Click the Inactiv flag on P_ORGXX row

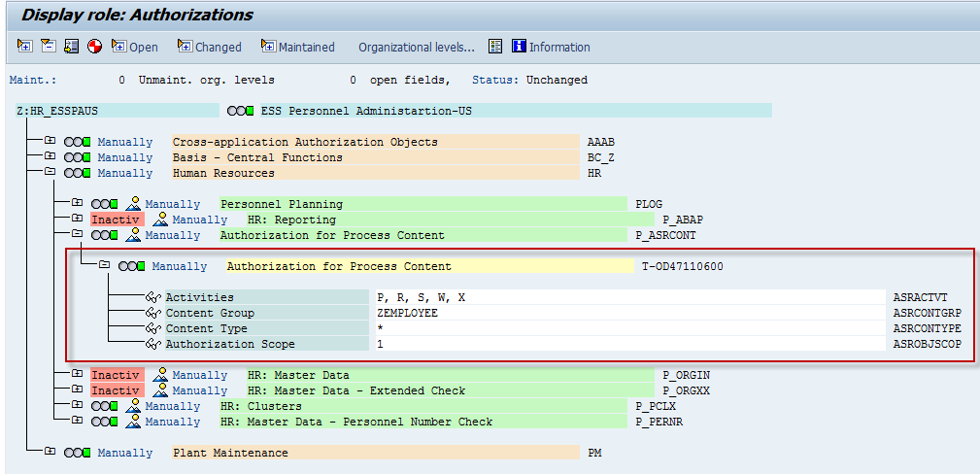coord(118,390)
